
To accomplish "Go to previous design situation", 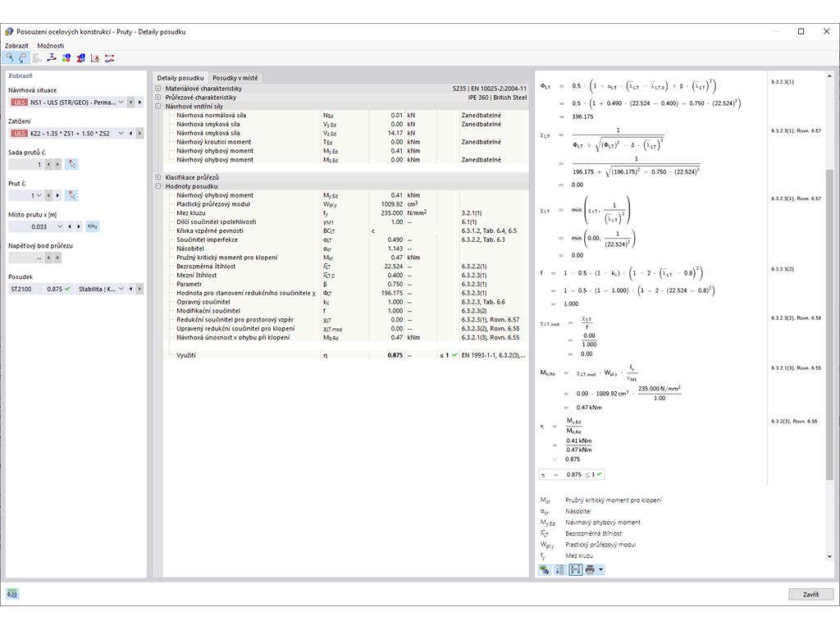I will pyautogui.click(x=130, y=103).
